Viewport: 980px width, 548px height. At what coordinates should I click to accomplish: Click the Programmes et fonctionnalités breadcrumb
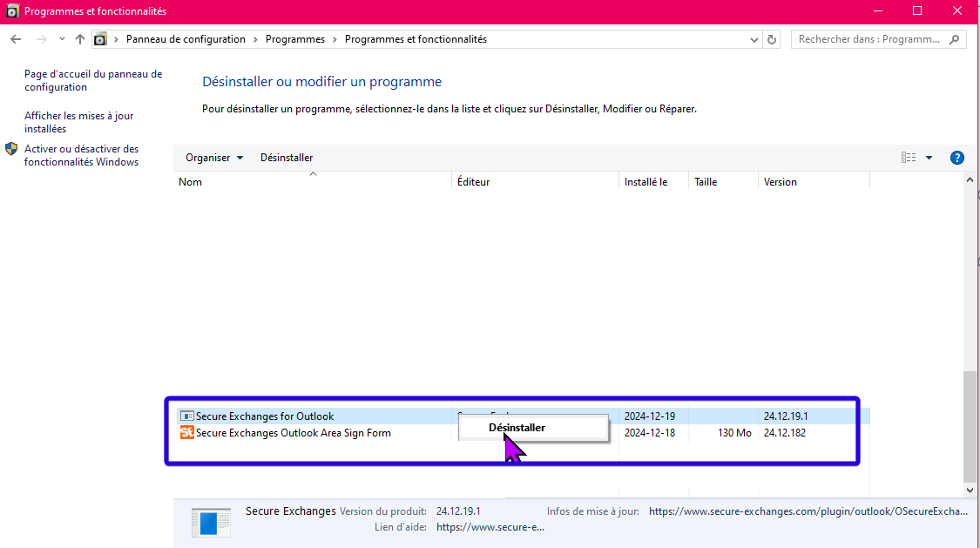(416, 39)
